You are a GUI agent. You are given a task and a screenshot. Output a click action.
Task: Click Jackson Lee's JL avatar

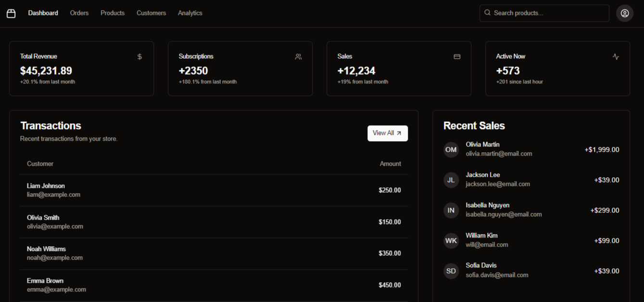[451, 180]
